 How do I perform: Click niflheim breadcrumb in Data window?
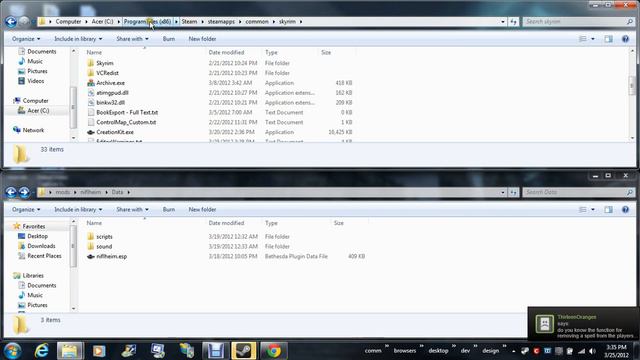point(90,192)
